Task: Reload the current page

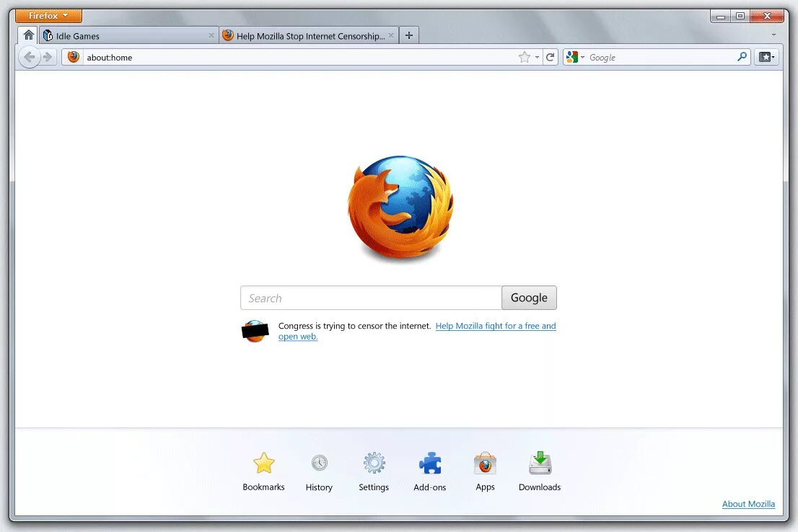Action: click(x=550, y=57)
